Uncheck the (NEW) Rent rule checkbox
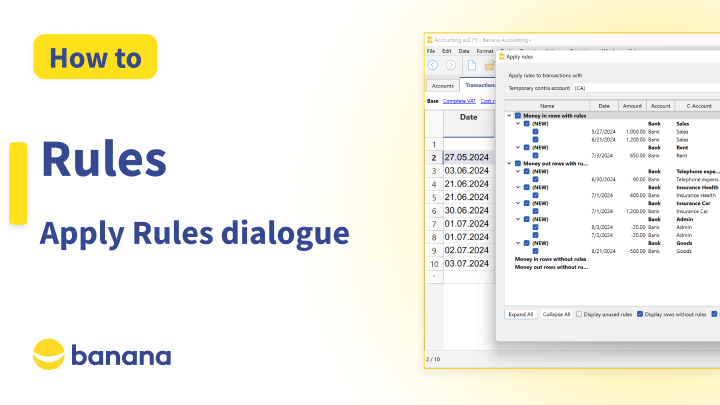 tap(527, 147)
